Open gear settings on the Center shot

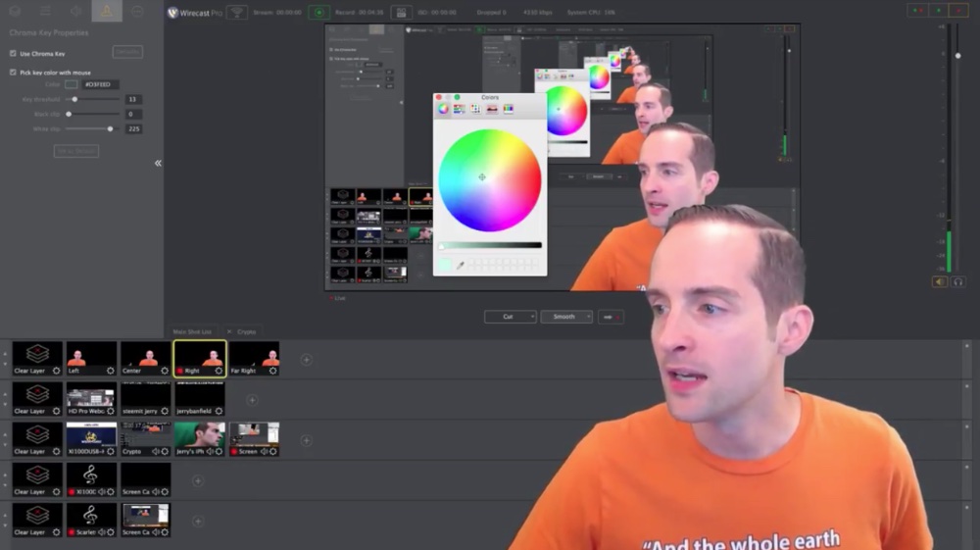pyautogui.click(x=165, y=371)
